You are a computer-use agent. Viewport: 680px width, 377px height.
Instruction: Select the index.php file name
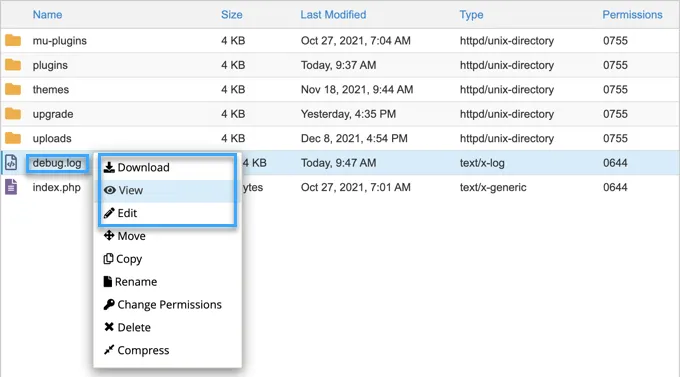[x=56, y=187]
